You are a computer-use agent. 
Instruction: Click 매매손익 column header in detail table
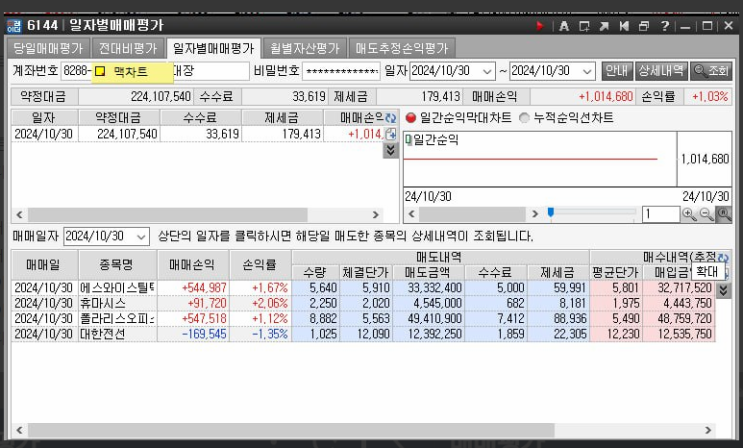(193, 265)
